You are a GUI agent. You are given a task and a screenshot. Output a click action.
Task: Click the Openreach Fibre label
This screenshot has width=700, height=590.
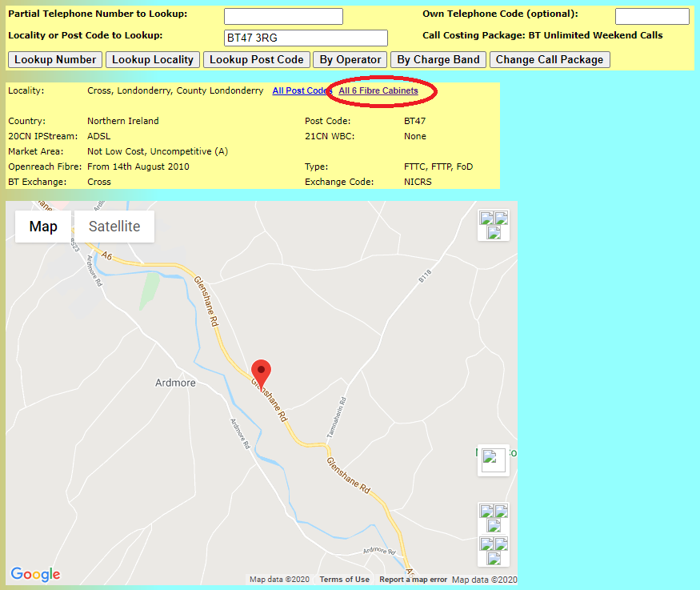coord(45,167)
